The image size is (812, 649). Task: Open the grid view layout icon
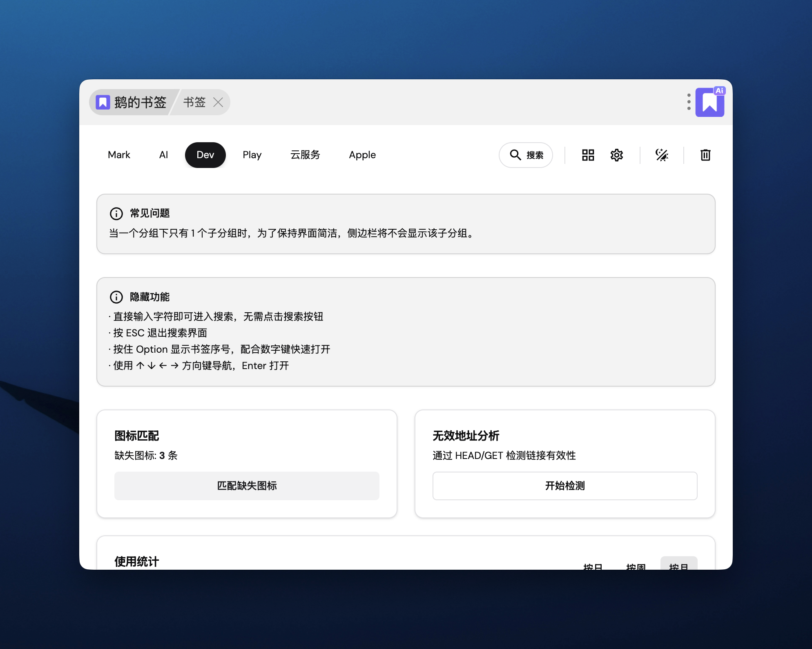coord(588,155)
